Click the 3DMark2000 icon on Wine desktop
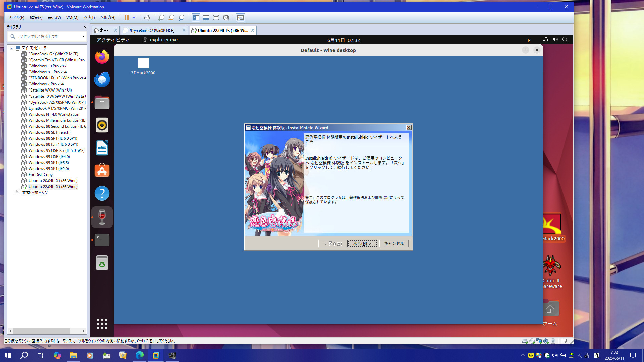The height and width of the screenshot is (362, 644). tap(143, 66)
